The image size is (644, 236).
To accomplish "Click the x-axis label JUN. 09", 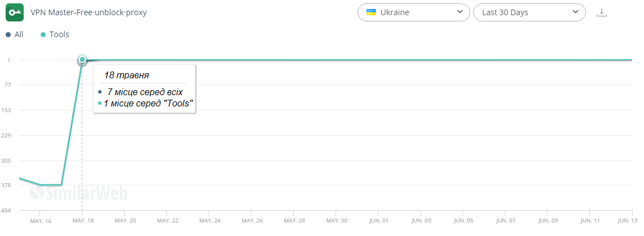I will pos(548,221).
